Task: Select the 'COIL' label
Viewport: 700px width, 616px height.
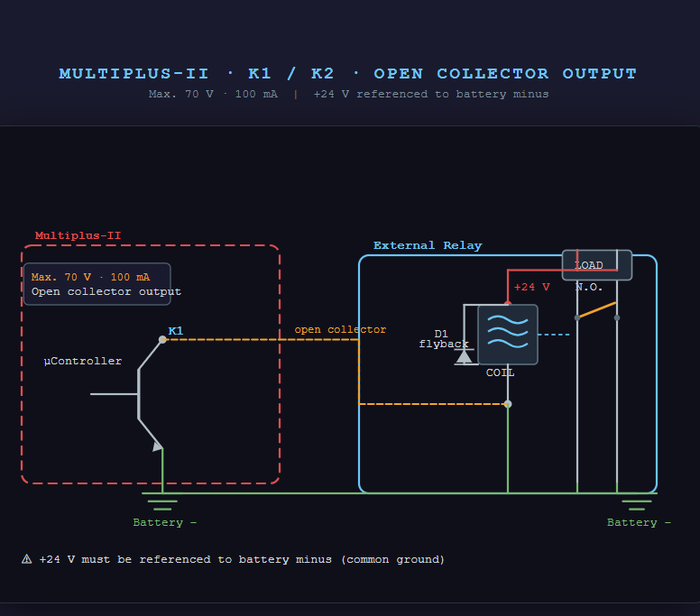Action: (500, 372)
